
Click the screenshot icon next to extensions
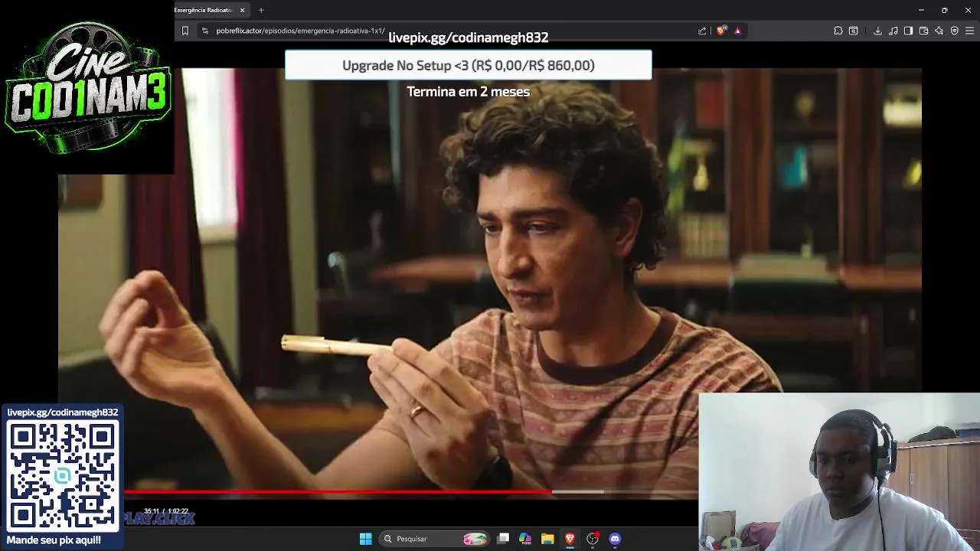tap(854, 31)
